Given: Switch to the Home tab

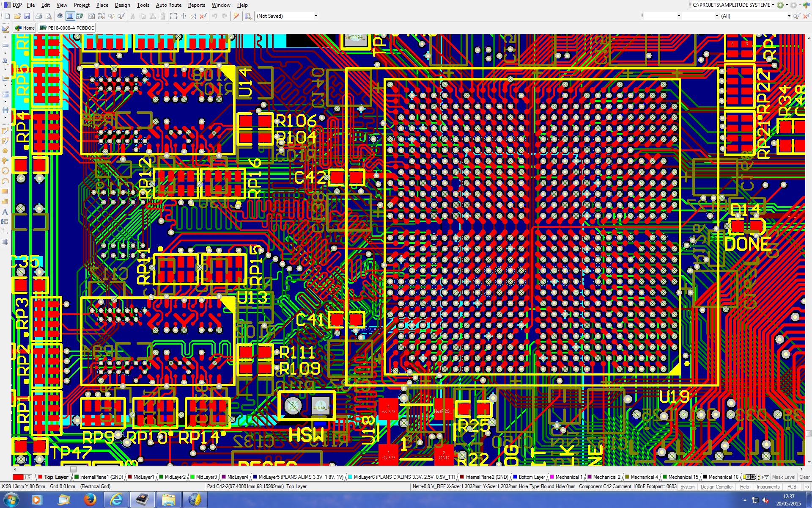Looking at the screenshot, I should tap(25, 28).
